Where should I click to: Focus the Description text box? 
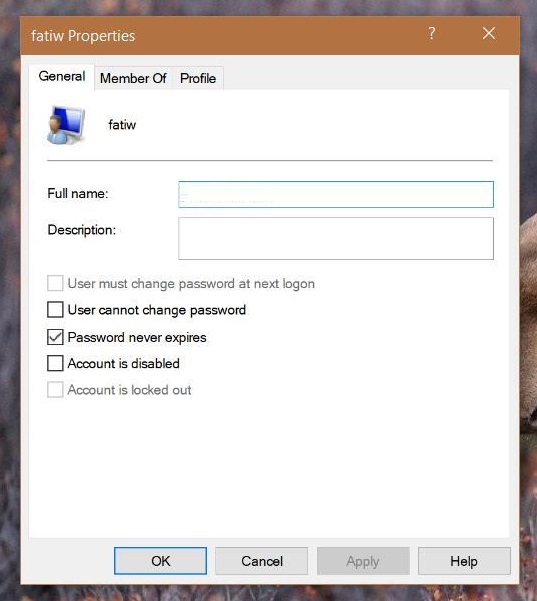(336, 238)
